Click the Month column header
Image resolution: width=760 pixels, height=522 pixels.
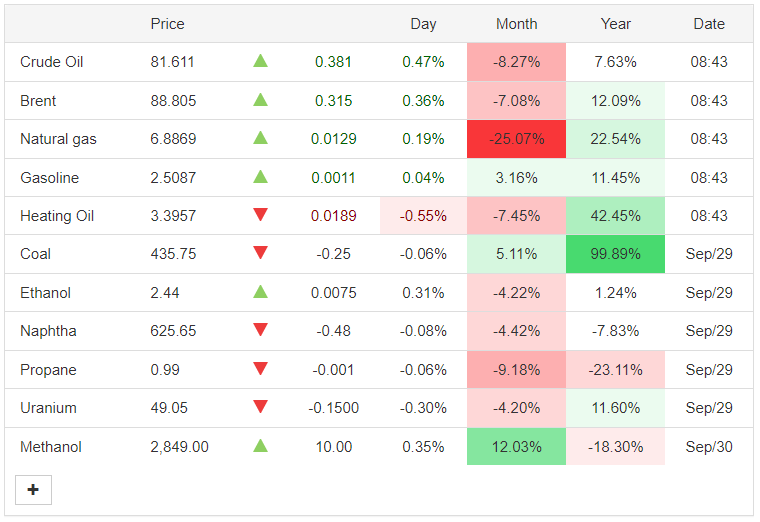coord(517,24)
